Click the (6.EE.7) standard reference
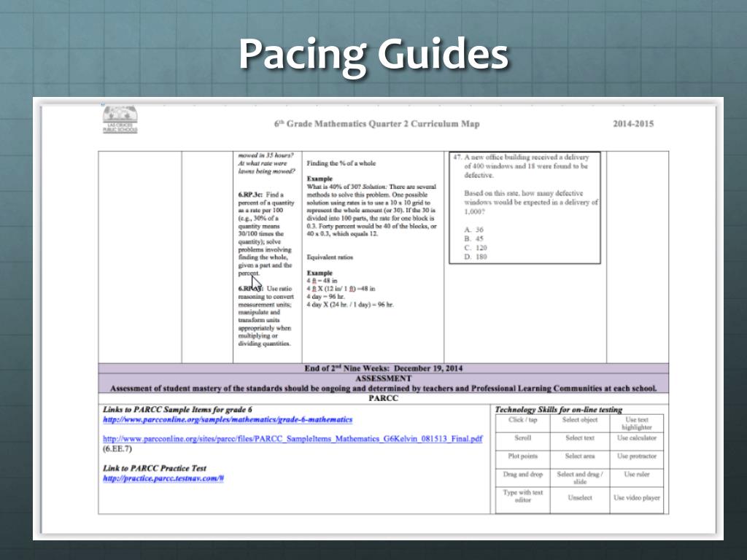Viewport: 747px width, 560px height. pos(117,448)
